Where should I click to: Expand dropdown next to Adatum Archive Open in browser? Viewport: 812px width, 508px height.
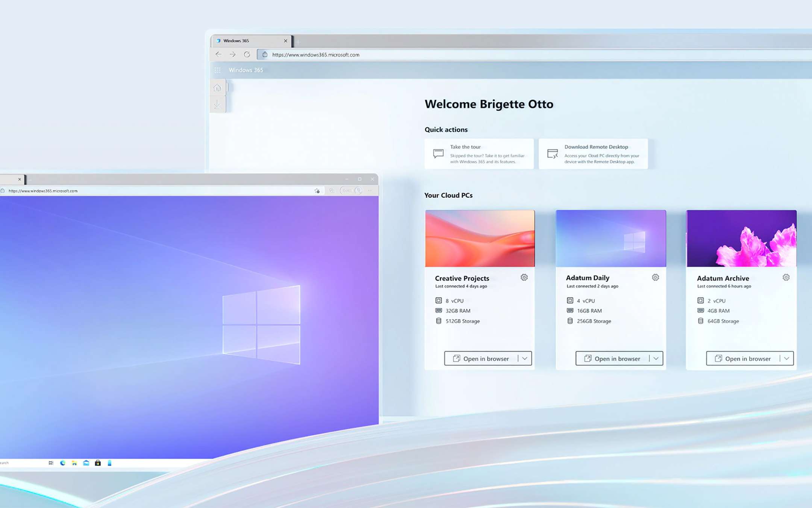pos(786,359)
